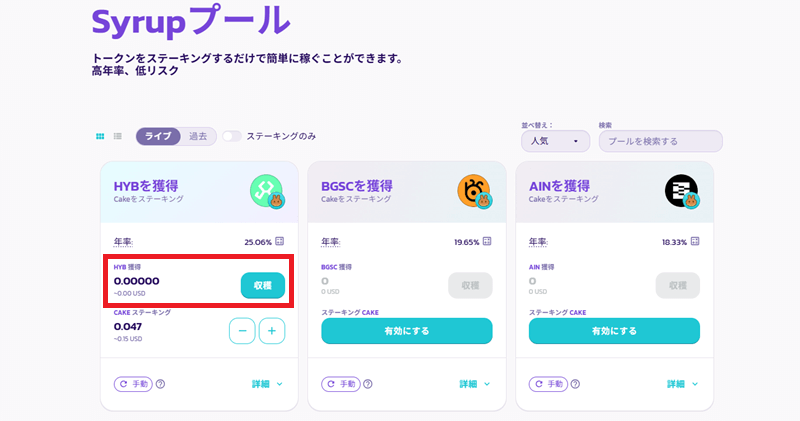The width and height of the screenshot is (800, 421).
Task: Open the 人気 sort dropdown
Action: 555,141
